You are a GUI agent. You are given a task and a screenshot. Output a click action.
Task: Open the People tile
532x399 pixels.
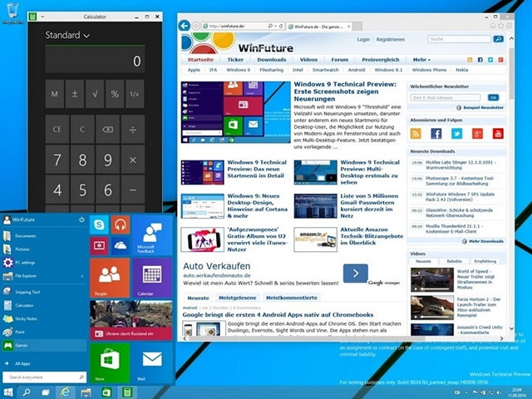click(x=110, y=278)
